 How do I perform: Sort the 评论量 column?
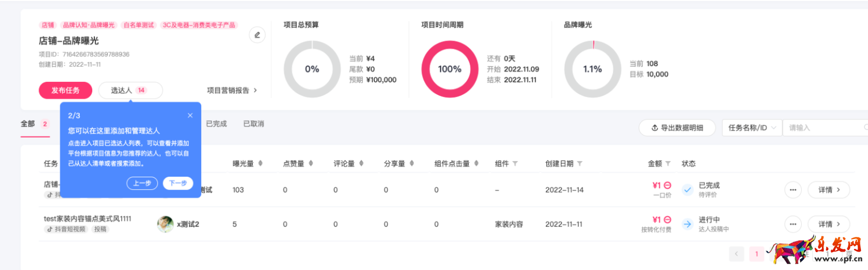[361, 163]
